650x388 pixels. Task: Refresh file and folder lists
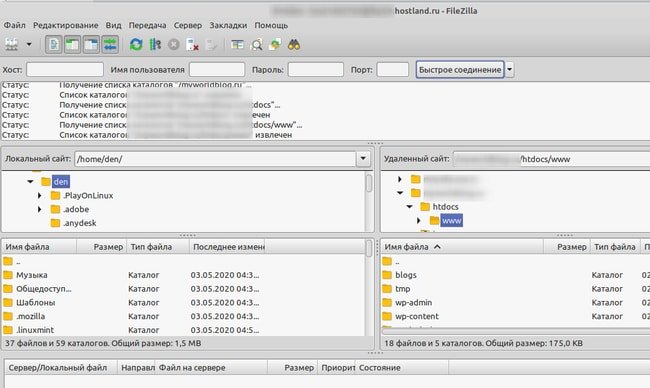pos(136,44)
